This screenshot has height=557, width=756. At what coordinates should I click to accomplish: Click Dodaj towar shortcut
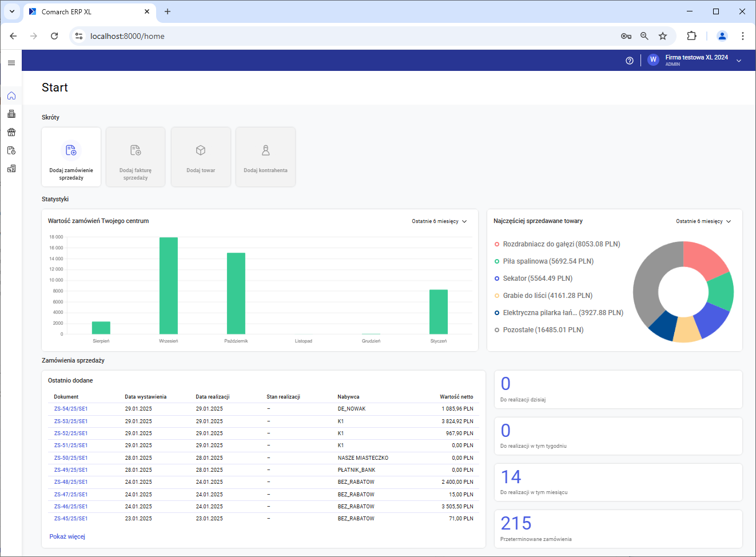pos(201,157)
